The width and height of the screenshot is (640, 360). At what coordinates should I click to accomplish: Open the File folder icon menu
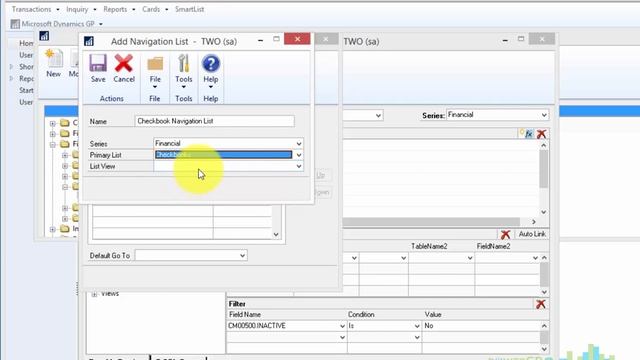click(155, 64)
